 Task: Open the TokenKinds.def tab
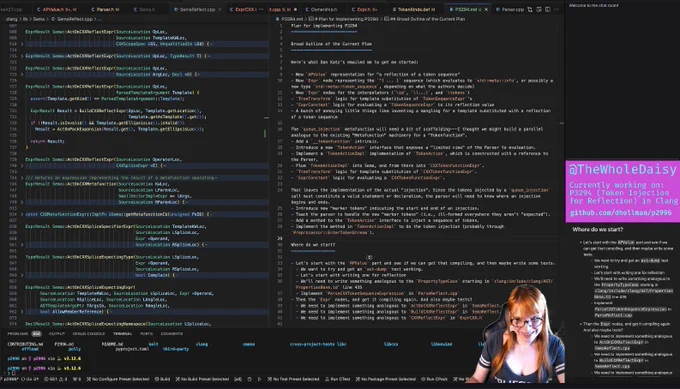tap(413, 9)
